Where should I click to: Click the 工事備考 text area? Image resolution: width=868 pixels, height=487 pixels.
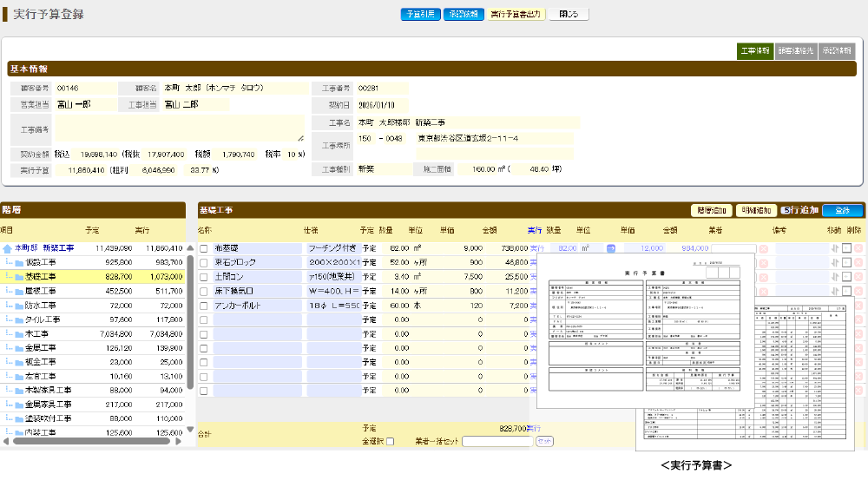[180, 129]
